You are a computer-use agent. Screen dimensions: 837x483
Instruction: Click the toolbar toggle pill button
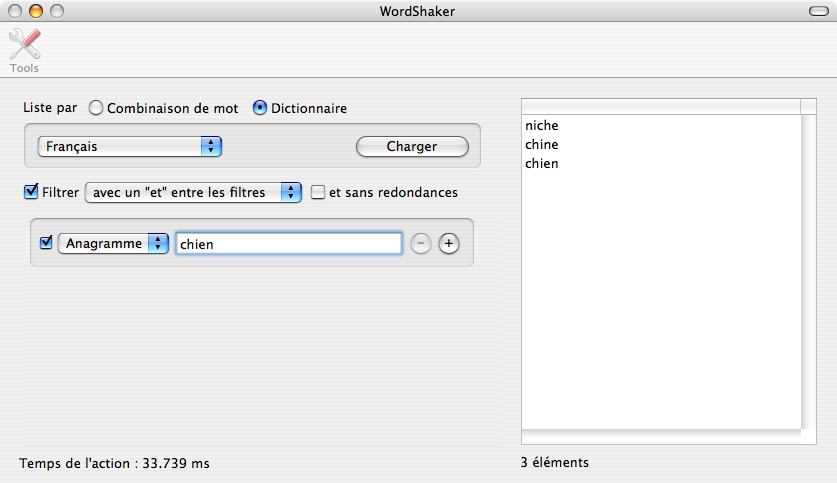[x=819, y=11]
